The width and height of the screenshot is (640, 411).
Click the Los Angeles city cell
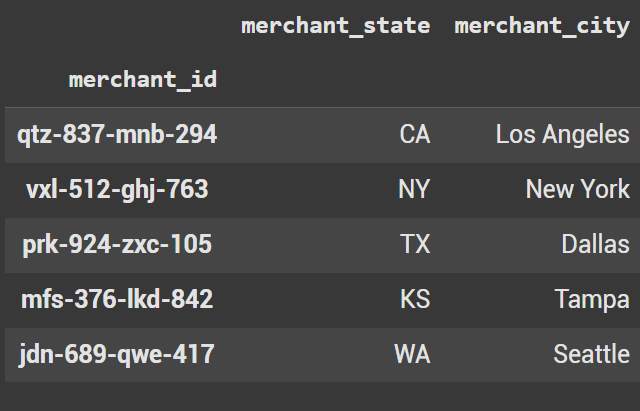[562, 135]
